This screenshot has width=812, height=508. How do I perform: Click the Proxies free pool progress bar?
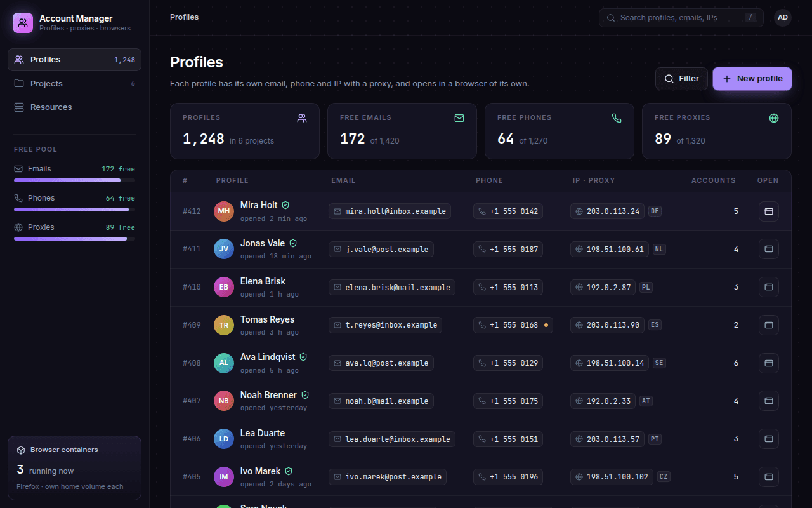(74, 239)
